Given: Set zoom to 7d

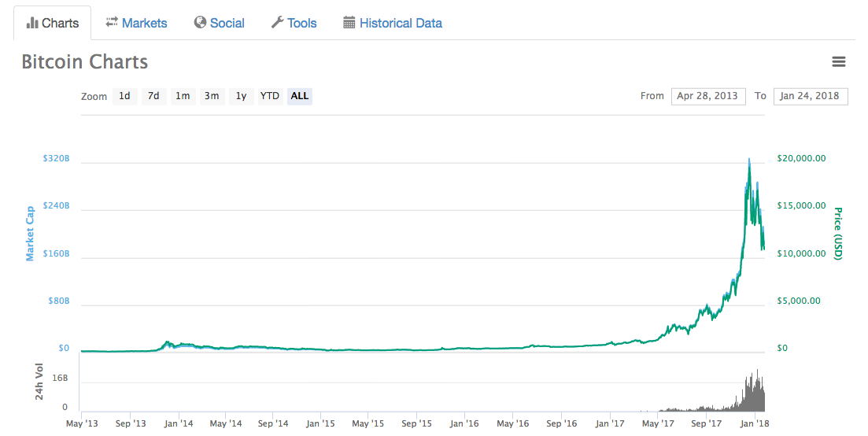Looking at the screenshot, I should pyautogui.click(x=153, y=96).
